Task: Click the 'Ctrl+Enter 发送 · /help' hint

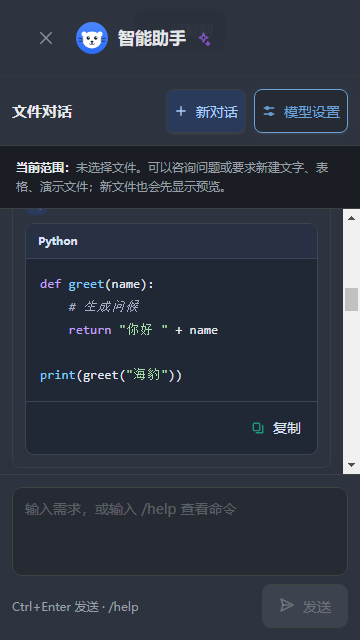Action: point(76,607)
